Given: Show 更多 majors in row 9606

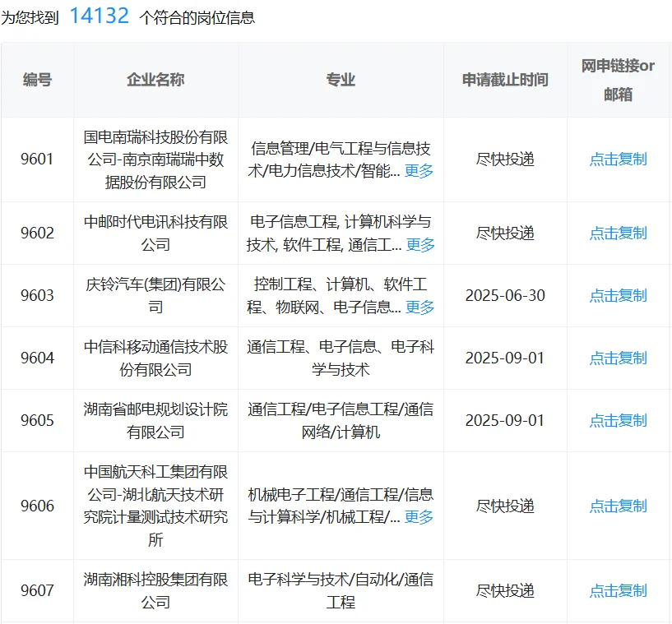Looking at the screenshot, I should tap(419, 517).
